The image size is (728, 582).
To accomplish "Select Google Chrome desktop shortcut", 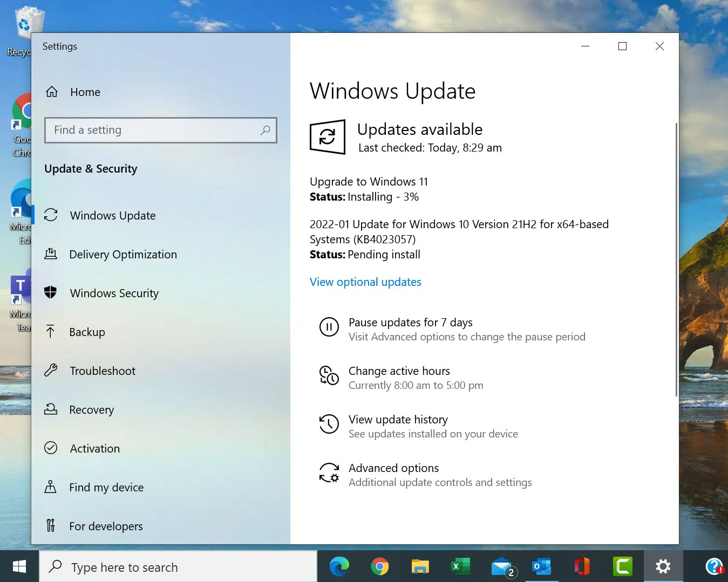I will (x=22, y=125).
